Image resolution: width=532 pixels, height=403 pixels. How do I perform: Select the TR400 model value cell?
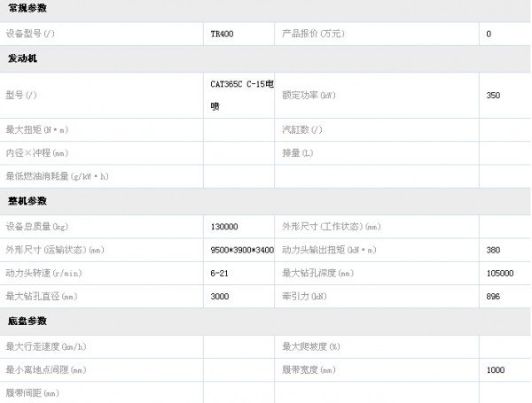coord(222,34)
